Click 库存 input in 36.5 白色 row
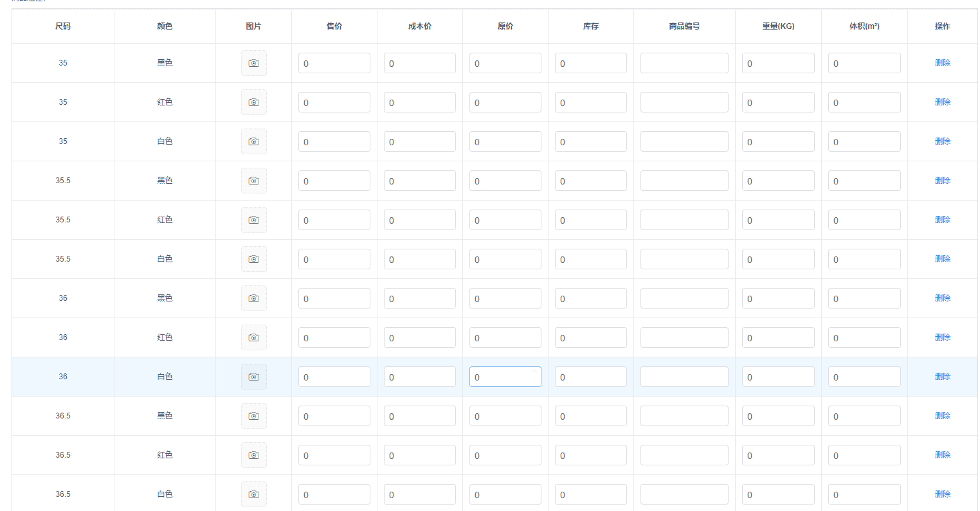The height and width of the screenshot is (511, 980). [x=591, y=494]
